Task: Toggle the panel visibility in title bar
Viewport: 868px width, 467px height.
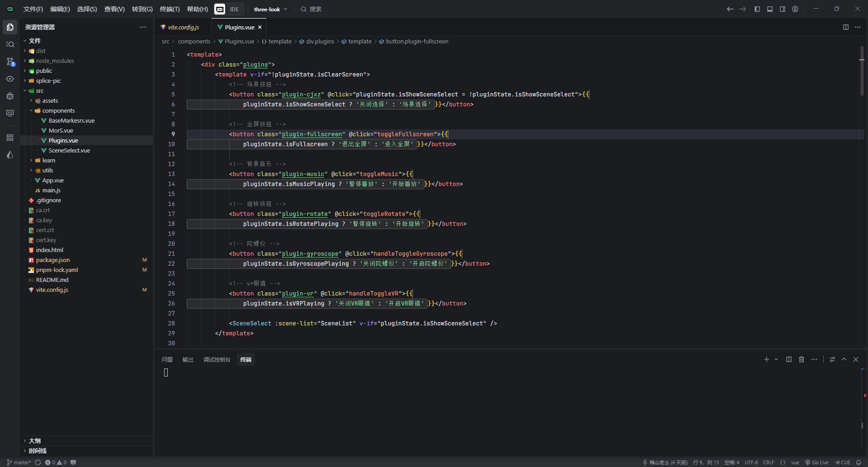Action: pos(769,9)
